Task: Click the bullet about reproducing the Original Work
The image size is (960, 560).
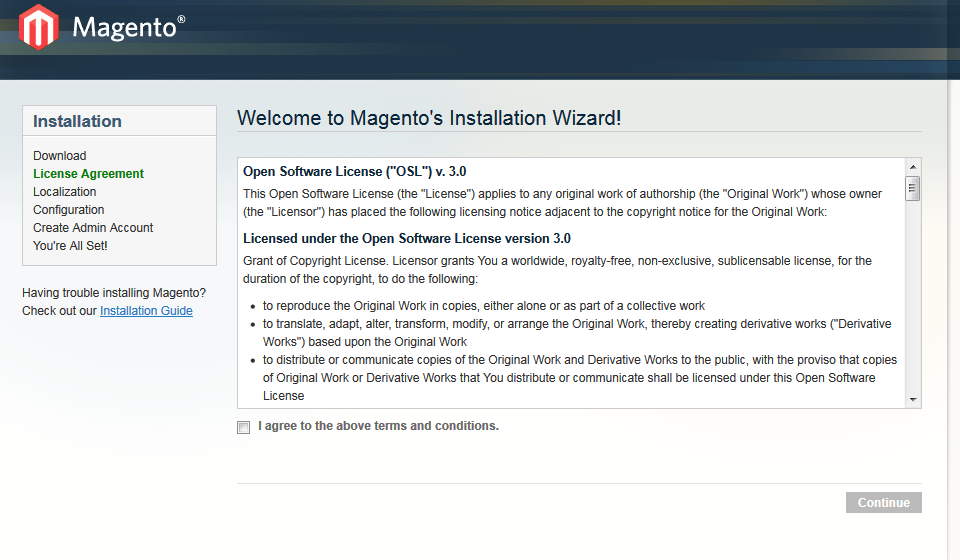Action: coord(484,305)
